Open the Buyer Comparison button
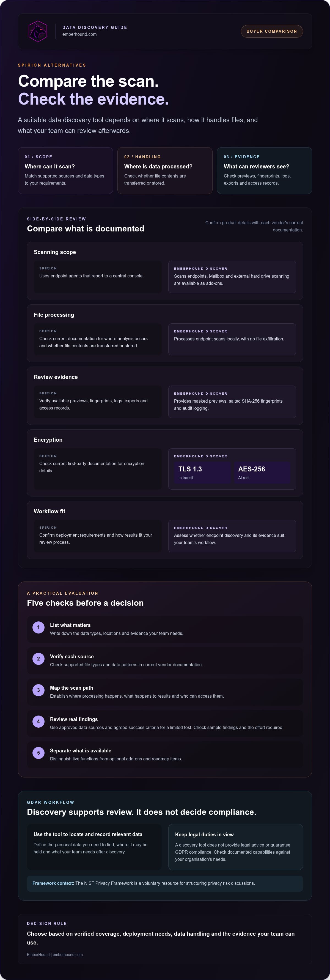Screen dimensions: 330x980 271,31
